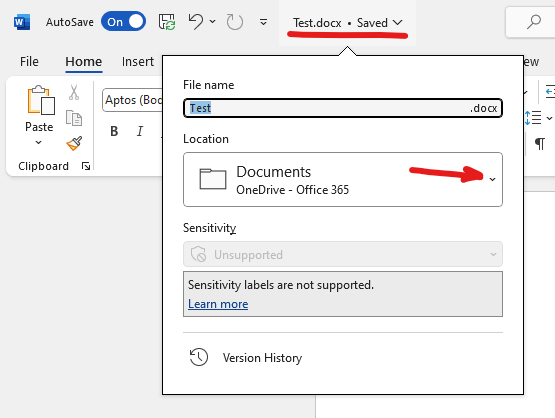
Task: Click the line spacing icon
Action: click(533, 118)
